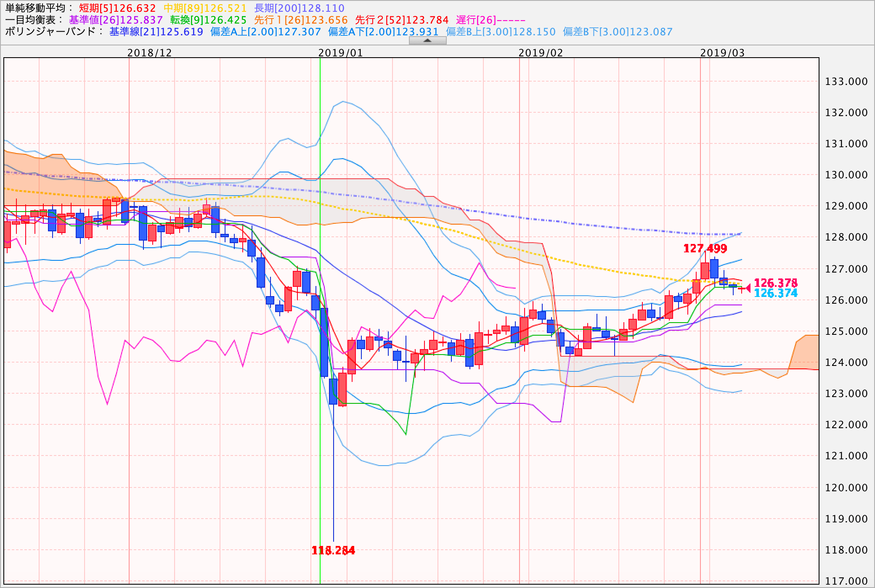This screenshot has width=875, height=588.
Task: Click short-term SMA value 短期[5]126.632
Action: point(117,8)
